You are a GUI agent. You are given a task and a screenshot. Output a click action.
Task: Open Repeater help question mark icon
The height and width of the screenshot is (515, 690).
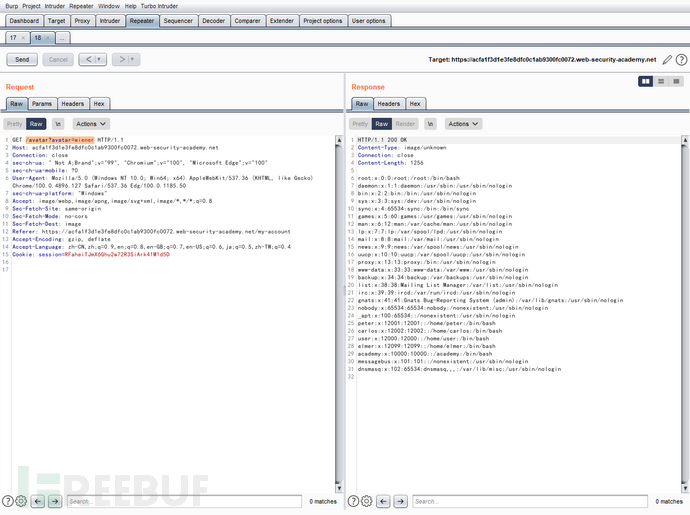(x=680, y=60)
